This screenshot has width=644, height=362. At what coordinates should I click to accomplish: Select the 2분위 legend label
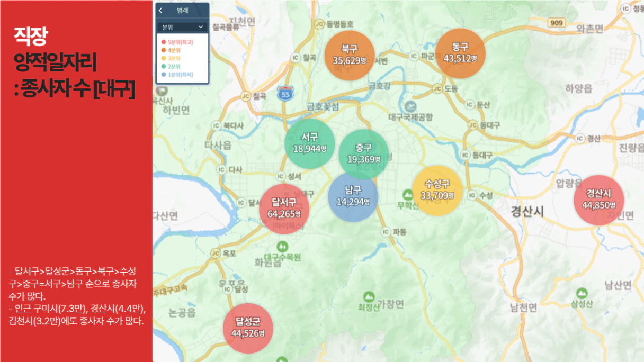tap(175, 66)
